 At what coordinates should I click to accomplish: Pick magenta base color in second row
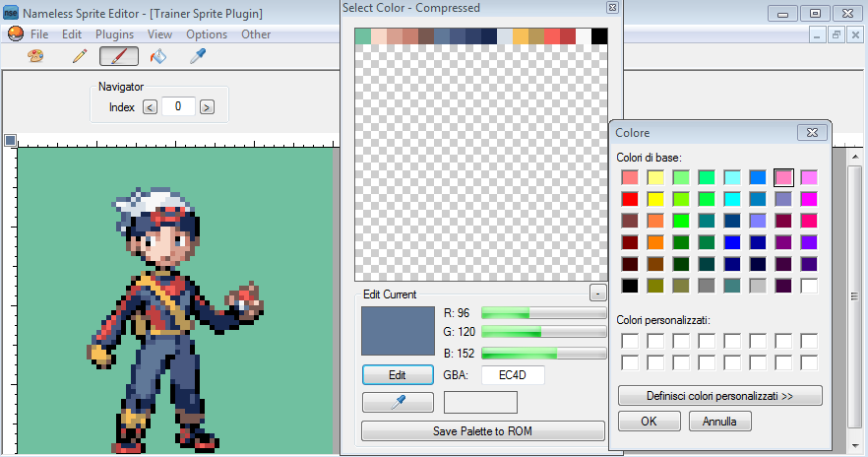(x=809, y=199)
